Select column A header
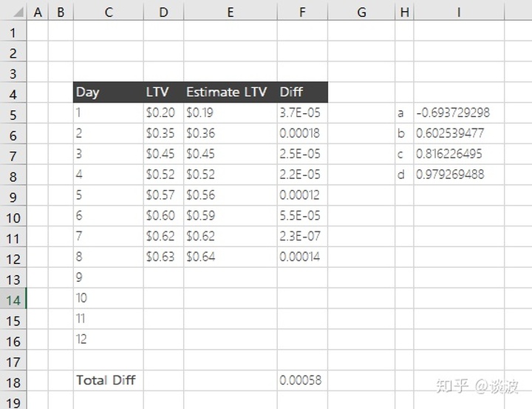The width and height of the screenshot is (532, 409). tap(38, 13)
